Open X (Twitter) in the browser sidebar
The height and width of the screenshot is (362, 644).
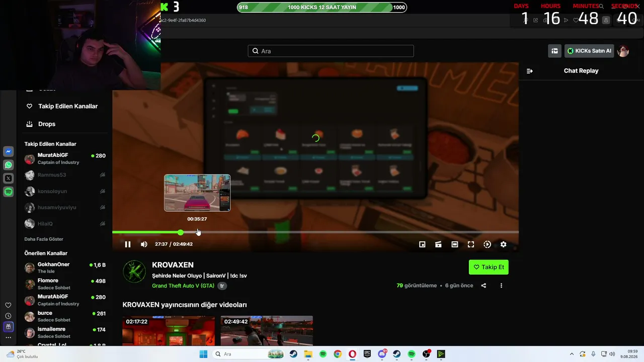[9, 178]
